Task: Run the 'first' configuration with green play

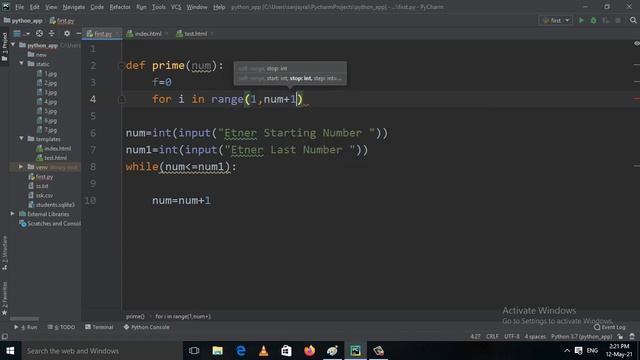Action: pos(581,20)
